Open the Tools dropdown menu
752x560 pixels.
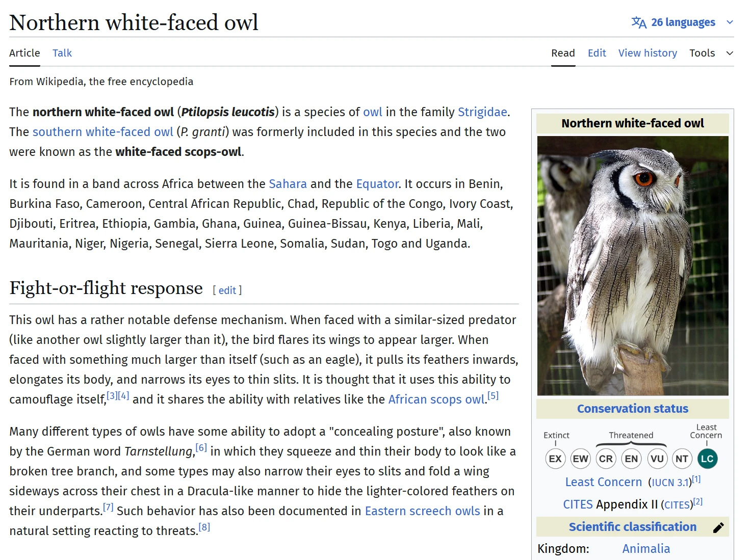[x=702, y=53]
